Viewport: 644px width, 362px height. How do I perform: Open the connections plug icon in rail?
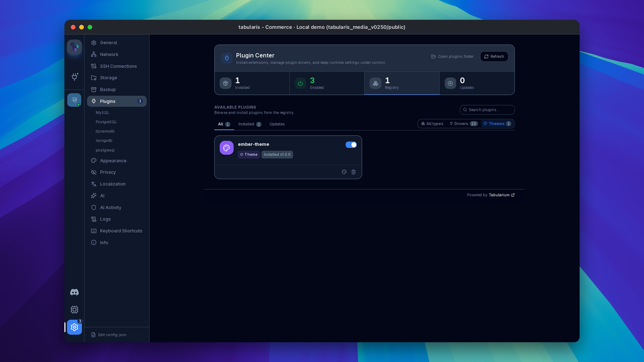coord(74,77)
